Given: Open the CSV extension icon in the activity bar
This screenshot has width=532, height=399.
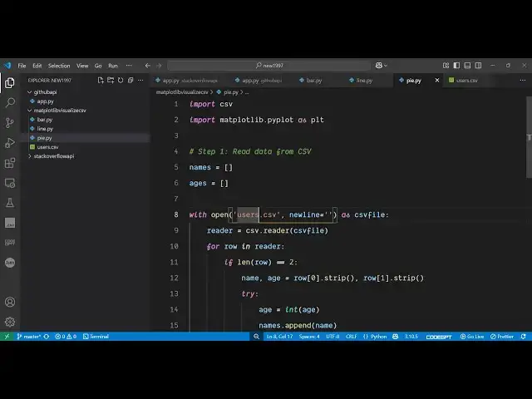Looking at the screenshot, I should [10, 223].
